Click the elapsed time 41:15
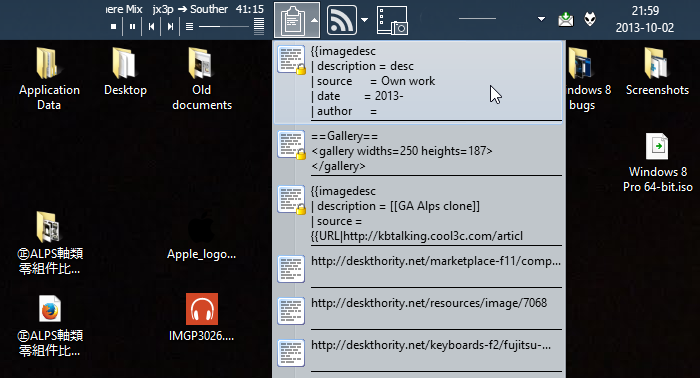This screenshot has width=700, height=378. [x=250, y=9]
